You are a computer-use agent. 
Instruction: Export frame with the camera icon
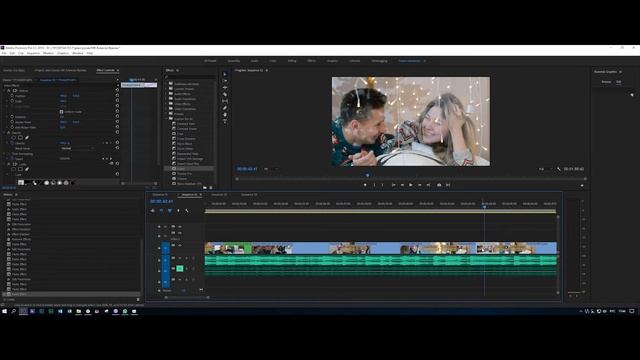pyautogui.click(x=439, y=185)
